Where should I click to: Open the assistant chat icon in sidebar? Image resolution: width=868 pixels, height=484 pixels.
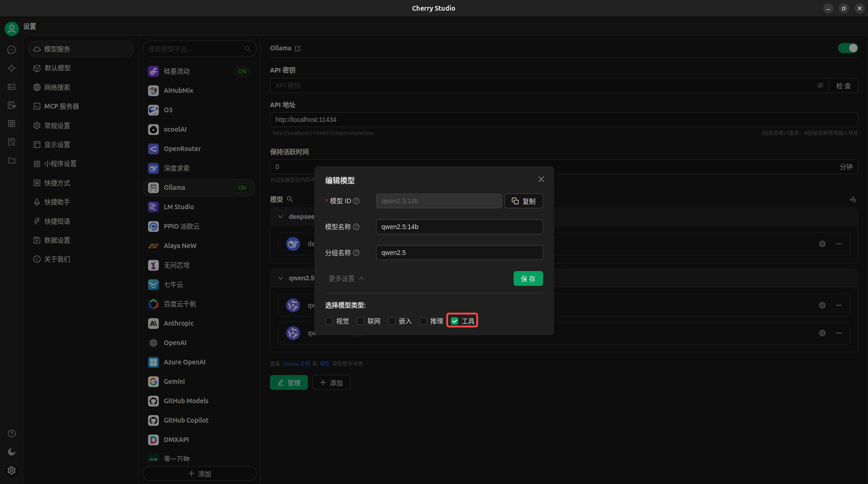(x=12, y=50)
